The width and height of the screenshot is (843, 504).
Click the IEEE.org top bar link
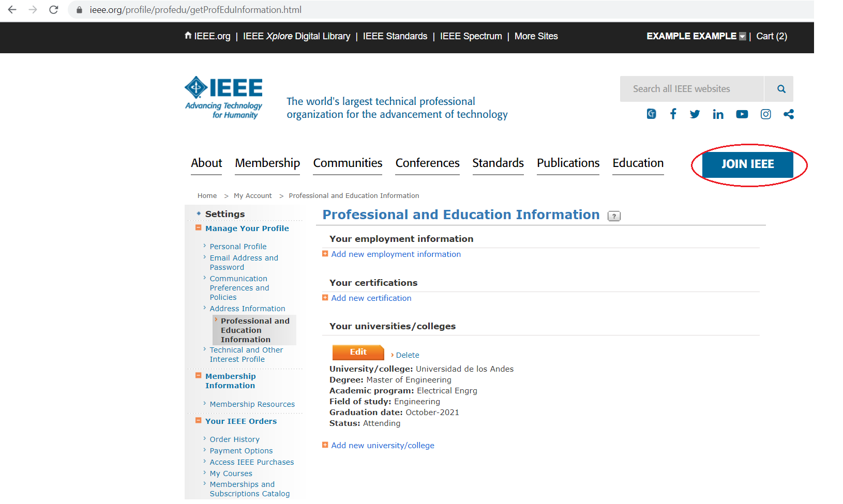click(212, 36)
